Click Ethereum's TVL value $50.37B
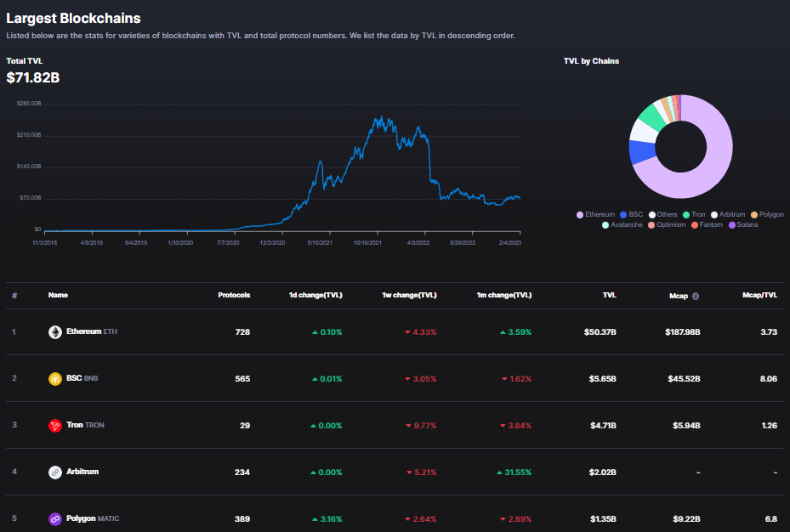 600,332
